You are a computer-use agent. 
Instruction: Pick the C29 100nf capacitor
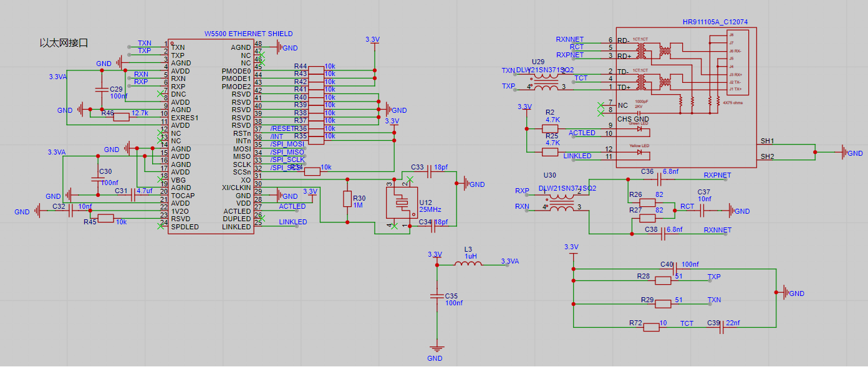tap(101, 89)
